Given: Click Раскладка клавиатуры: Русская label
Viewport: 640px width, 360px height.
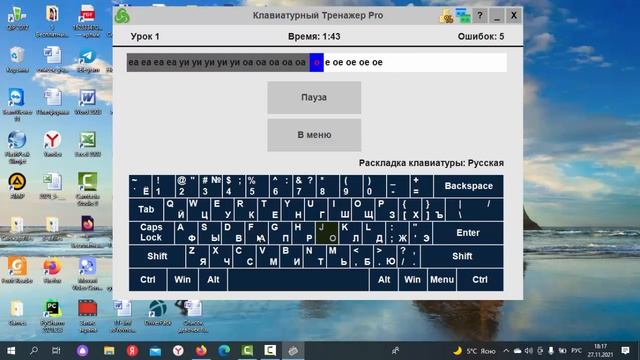Looking at the screenshot, I should (x=431, y=163).
